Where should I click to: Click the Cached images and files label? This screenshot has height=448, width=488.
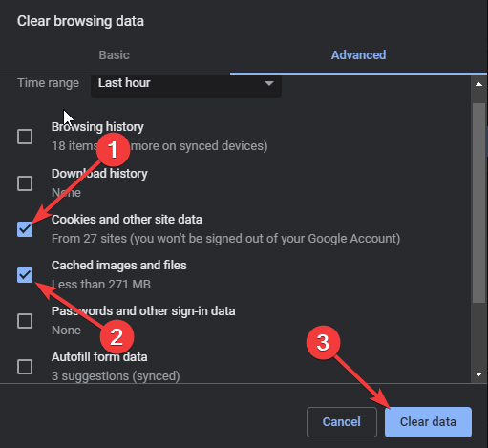click(x=119, y=266)
